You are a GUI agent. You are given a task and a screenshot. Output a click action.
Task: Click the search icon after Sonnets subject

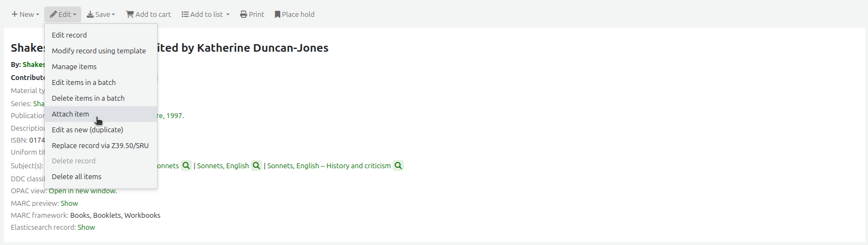[186, 166]
